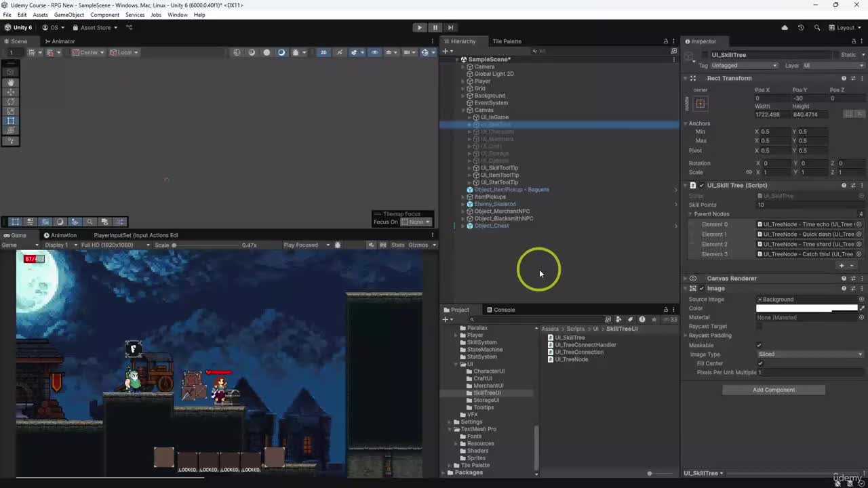Screen dimensions: 868x488
Task: Toggle the UI_Skill Tree script enabled checkbox
Action: 701,185
